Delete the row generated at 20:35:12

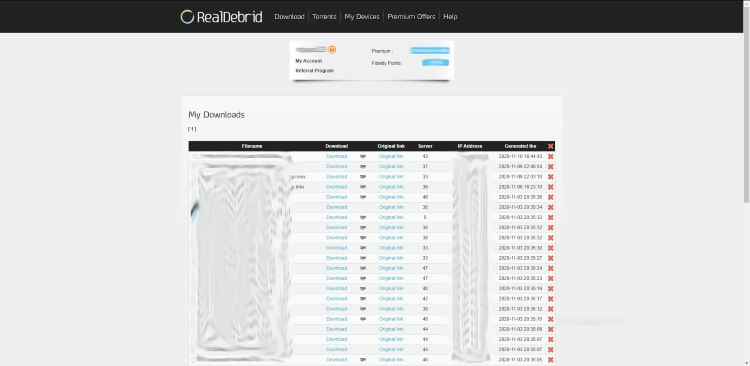point(551,309)
